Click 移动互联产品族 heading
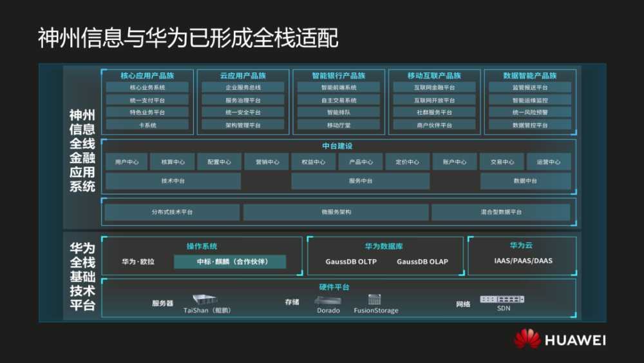Viewport: 644px width, 363px height. coord(435,75)
